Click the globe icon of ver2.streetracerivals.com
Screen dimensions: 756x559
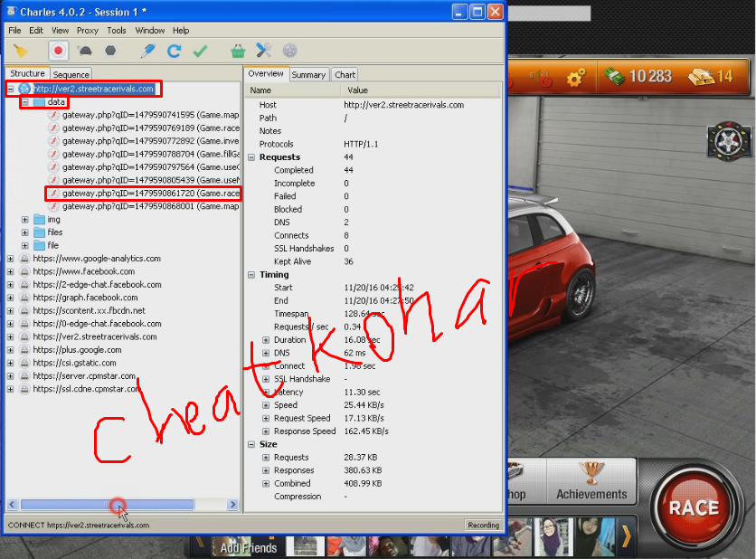point(24,89)
